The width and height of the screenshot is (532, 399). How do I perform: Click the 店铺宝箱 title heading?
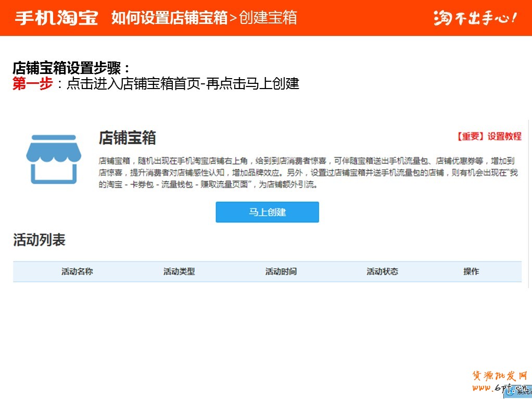[127, 138]
